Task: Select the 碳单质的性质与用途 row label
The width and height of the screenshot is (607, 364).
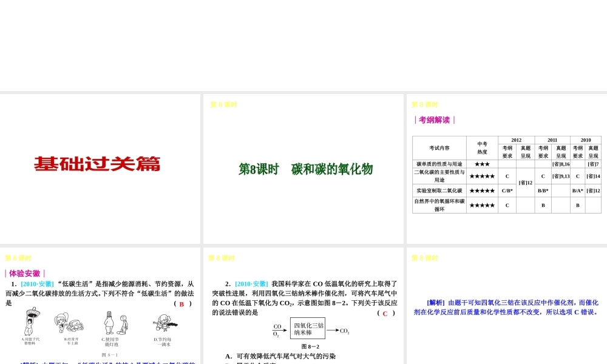Action: click(x=439, y=164)
